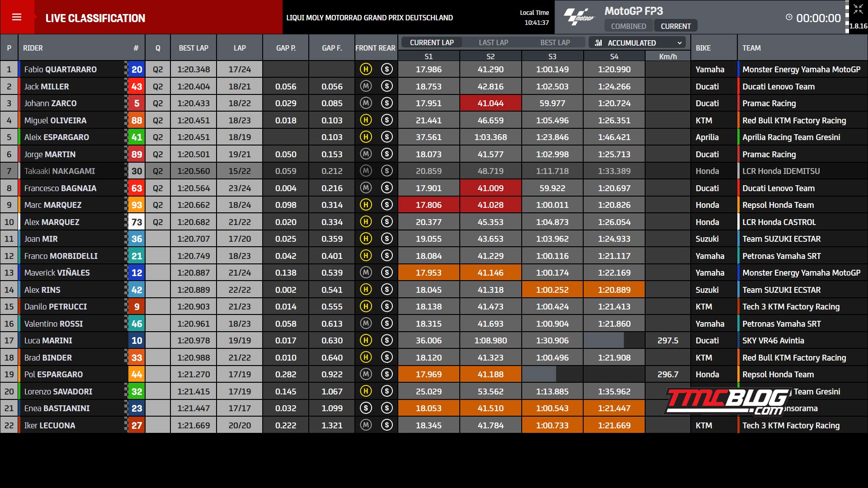Viewport: 868px width, 488px height.
Task: Click the BIKE column header
Action: click(703, 47)
